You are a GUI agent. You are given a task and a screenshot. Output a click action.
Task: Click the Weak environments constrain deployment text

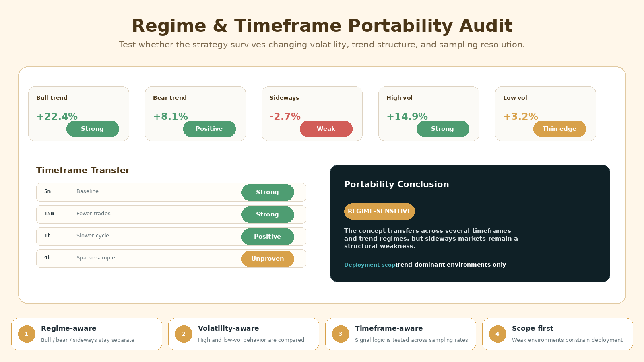pos(567,340)
